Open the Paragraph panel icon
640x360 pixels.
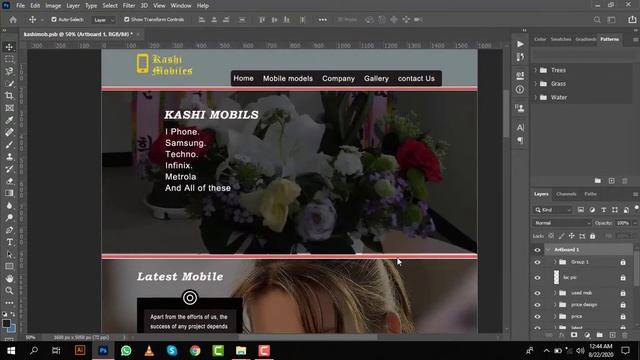tap(520, 140)
